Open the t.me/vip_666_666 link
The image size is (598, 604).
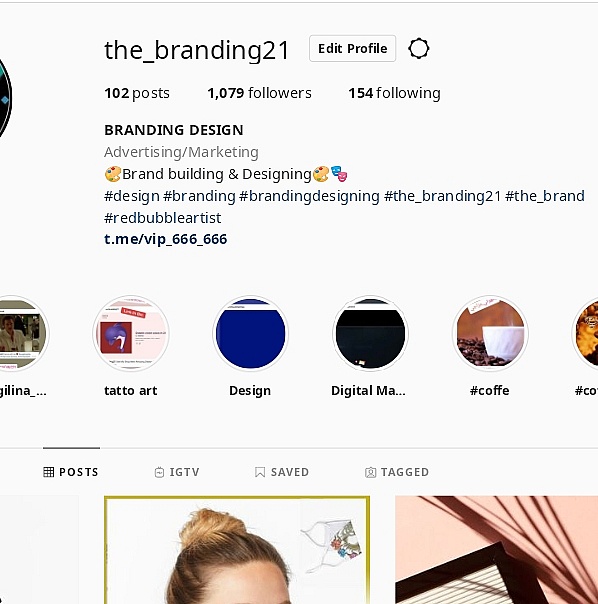(166, 239)
